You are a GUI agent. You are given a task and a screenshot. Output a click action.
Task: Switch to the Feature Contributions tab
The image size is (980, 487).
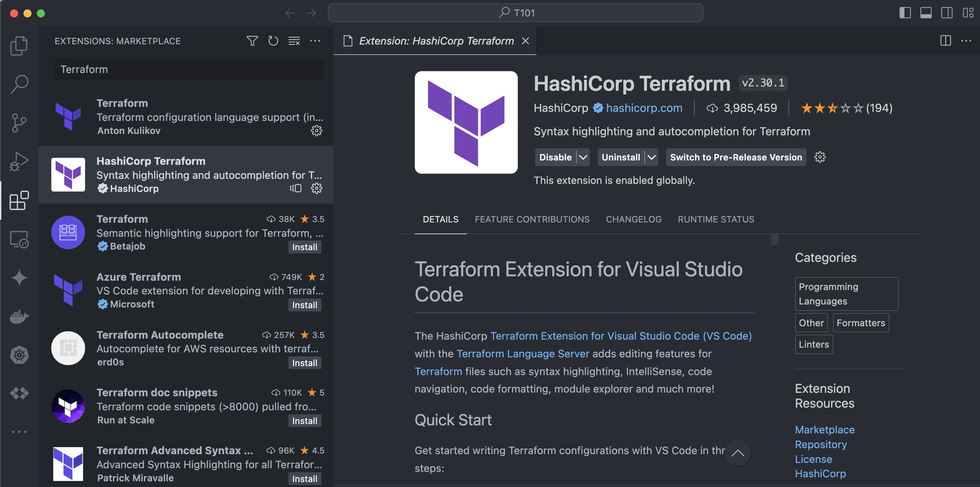(x=532, y=219)
